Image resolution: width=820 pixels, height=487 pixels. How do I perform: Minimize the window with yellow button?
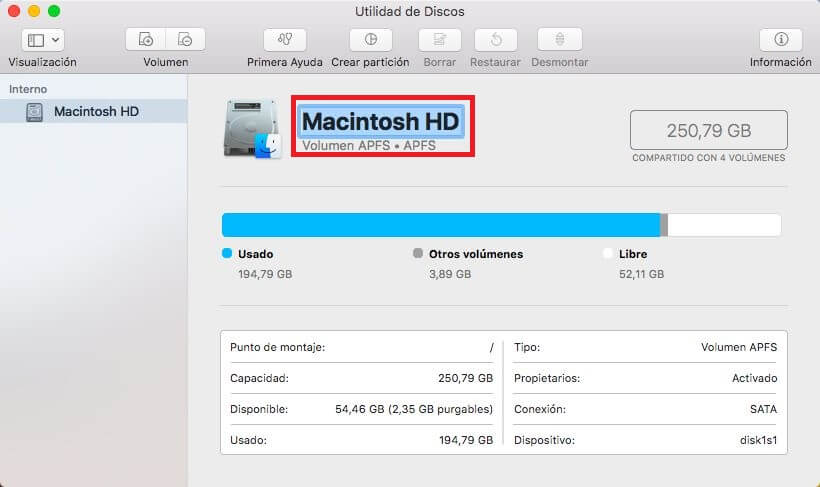click(34, 11)
